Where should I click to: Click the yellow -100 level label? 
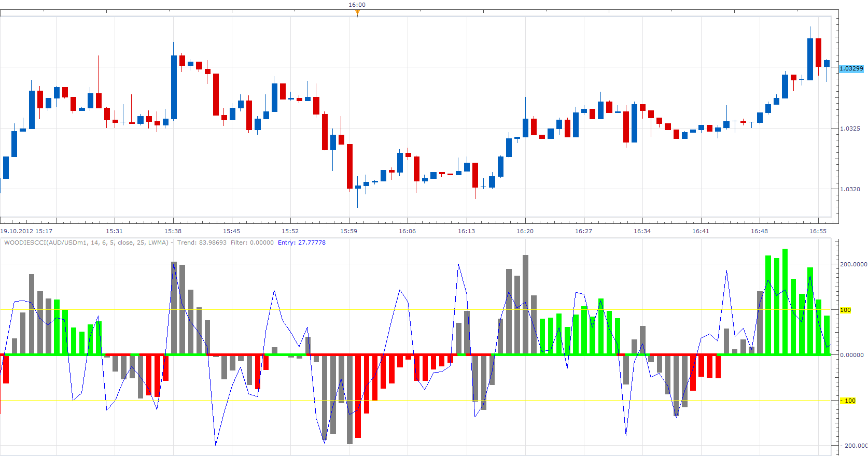pos(847,401)
